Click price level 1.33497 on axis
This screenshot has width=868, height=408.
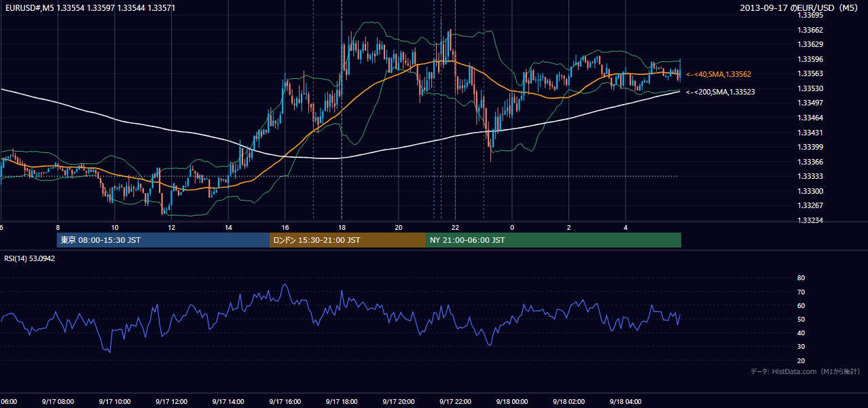[x=810, y=103]
